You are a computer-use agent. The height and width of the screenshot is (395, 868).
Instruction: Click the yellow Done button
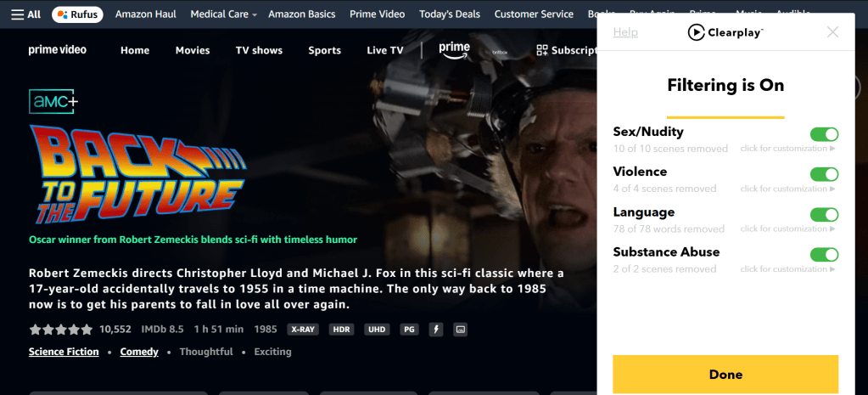click(x=725, y=375)
